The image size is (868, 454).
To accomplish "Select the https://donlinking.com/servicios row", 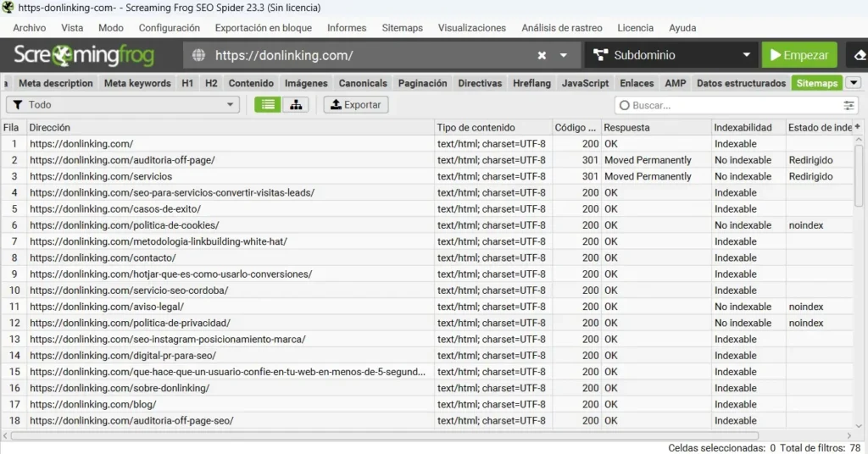I will (427, 176).
